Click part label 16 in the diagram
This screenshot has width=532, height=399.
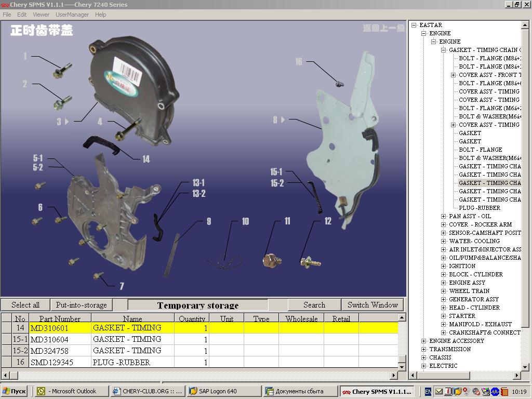click(299, 61)
